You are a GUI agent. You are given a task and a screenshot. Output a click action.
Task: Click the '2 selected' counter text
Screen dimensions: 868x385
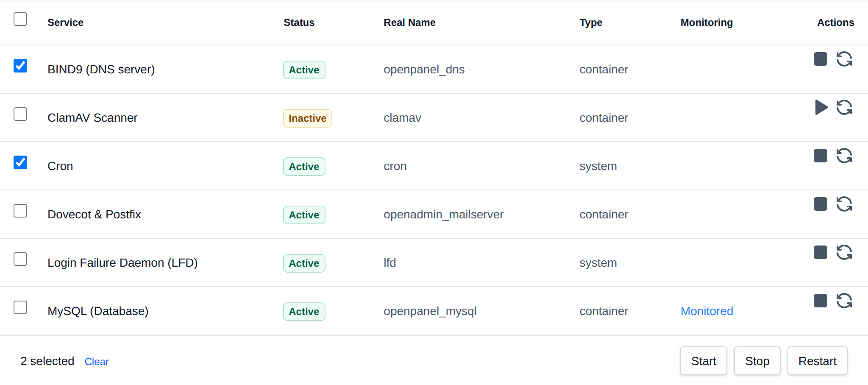(x=47, y=361)
